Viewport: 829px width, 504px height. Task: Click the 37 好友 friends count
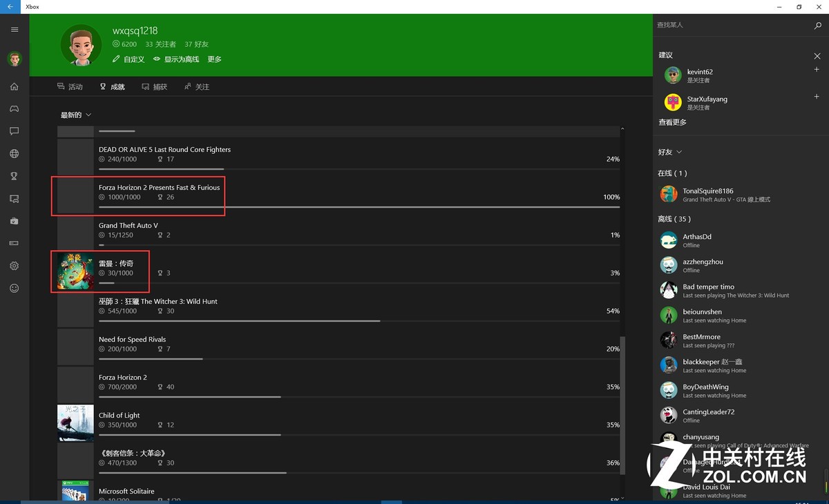click(x=197, y=44)
